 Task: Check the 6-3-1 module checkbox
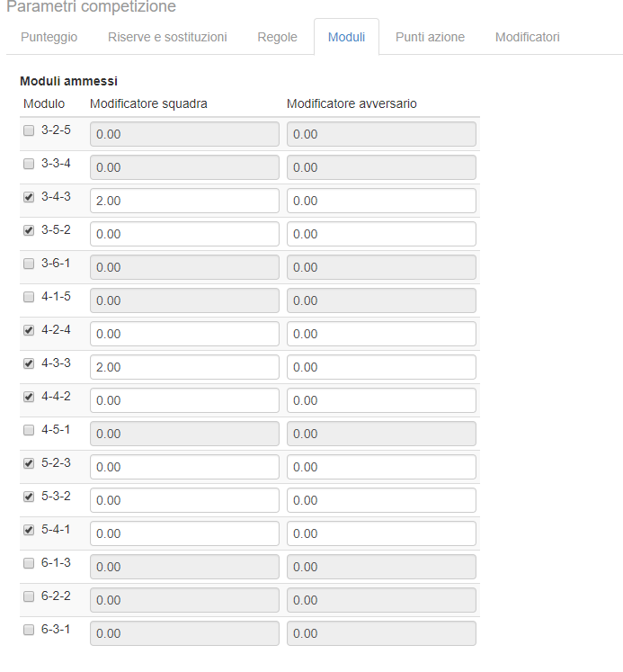click(x=29, y=630)
